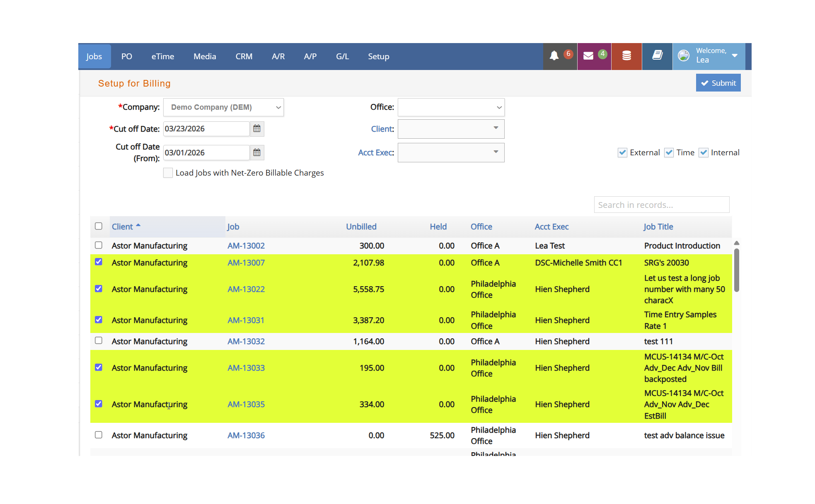The image size is (815, 504).
Task: Click Client column sort arrow
Action: coord(138,225)
